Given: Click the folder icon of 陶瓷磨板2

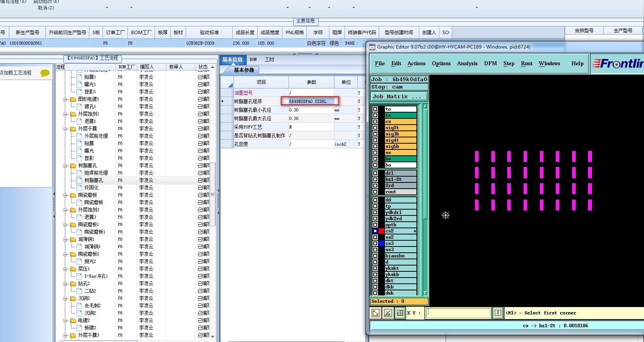Looking at the screenshot, I should 73,254.
